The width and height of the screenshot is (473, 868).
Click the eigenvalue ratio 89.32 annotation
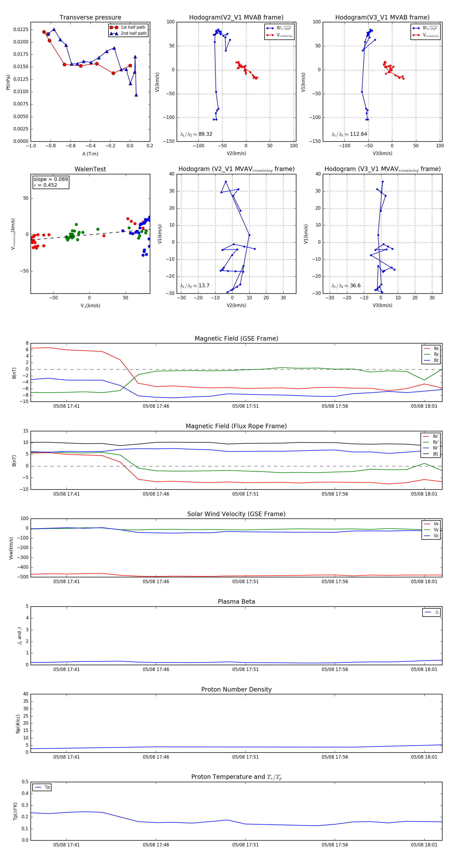pyautogui.click(x=196, y=134)
